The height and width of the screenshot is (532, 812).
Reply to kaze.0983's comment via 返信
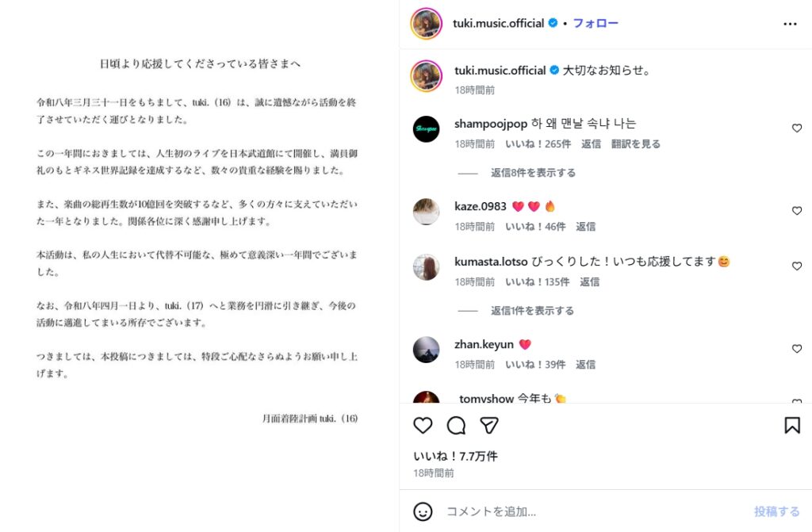click(586, 227)
